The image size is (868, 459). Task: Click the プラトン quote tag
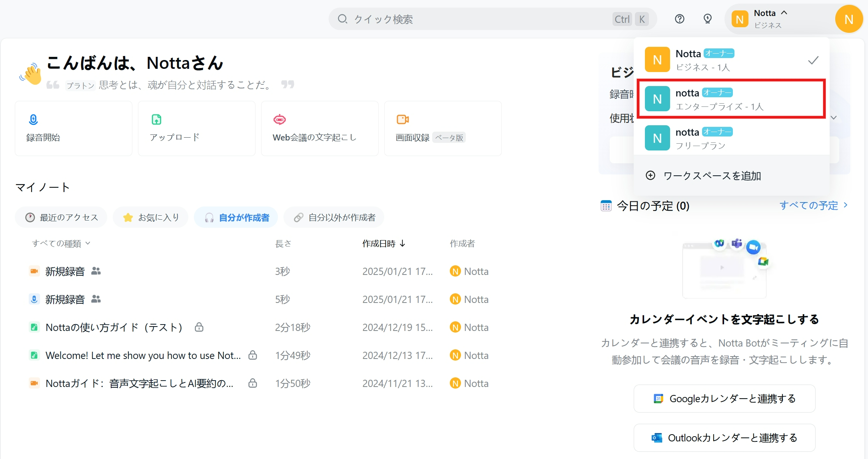80,85
